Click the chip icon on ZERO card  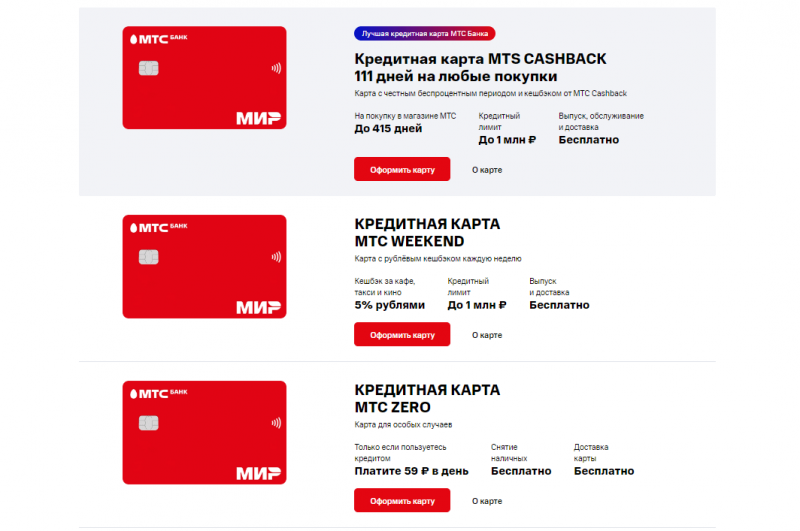click(x=148, y=423)
